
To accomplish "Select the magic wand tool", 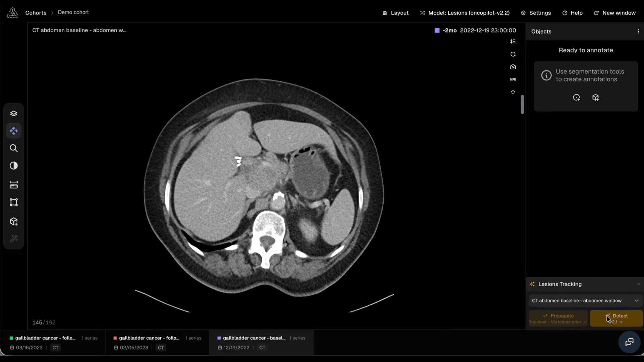I will [x=14, y=239].
